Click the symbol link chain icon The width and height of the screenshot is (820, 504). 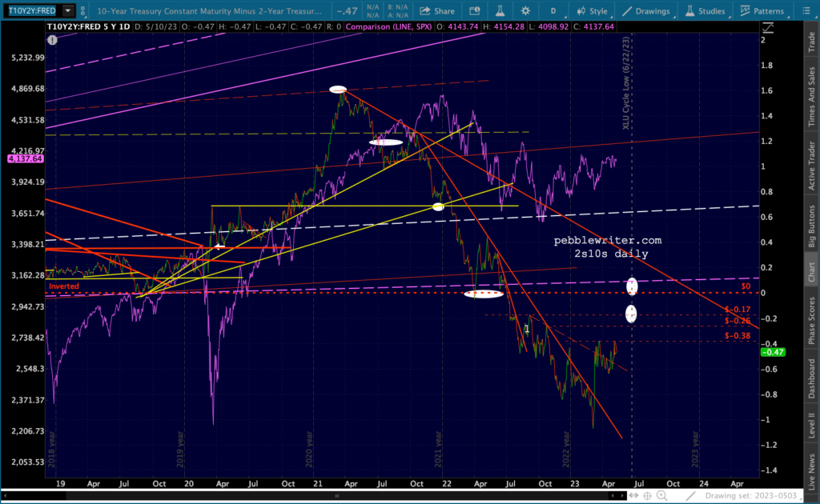[82, 10]
